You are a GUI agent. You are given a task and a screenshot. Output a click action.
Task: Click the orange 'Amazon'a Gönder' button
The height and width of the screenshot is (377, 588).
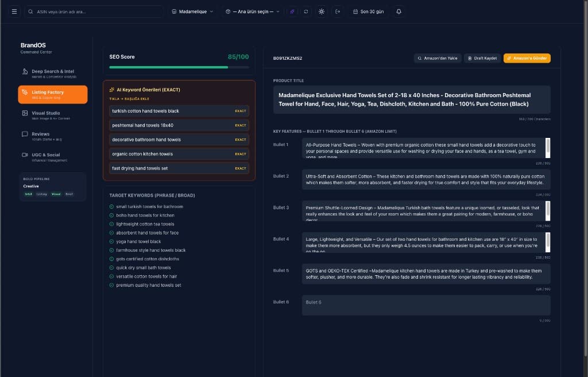[527, 58]
